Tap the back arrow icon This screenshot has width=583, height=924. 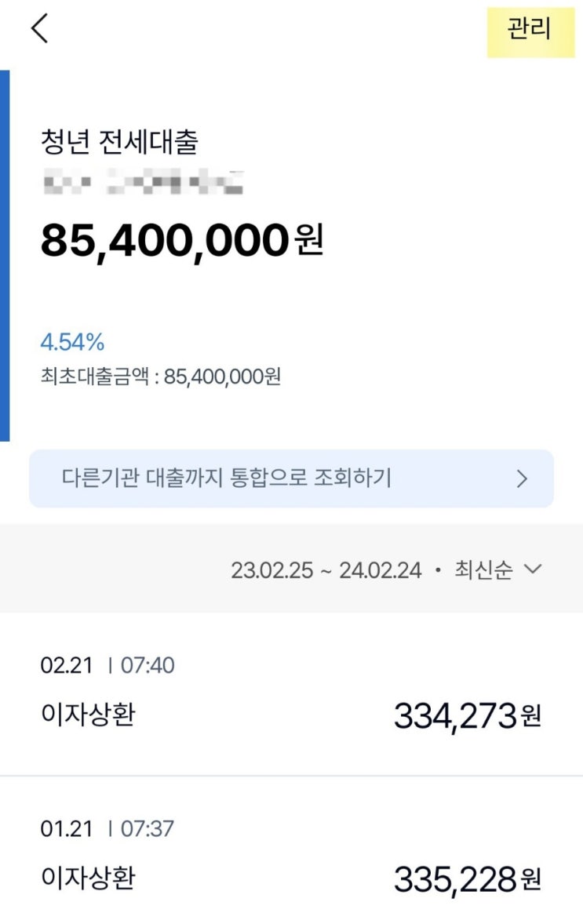(39, 28)
